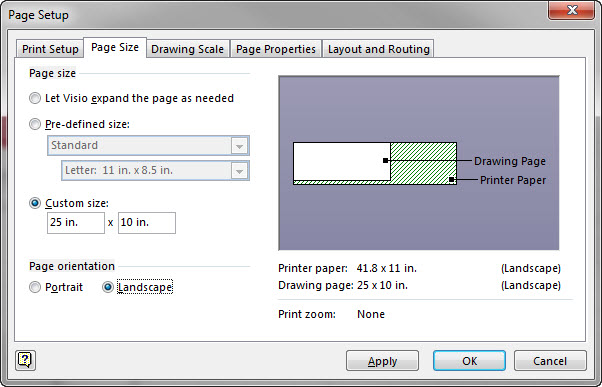
Task: Click the Drawing Page preview label
Action: tap(510, 161)
